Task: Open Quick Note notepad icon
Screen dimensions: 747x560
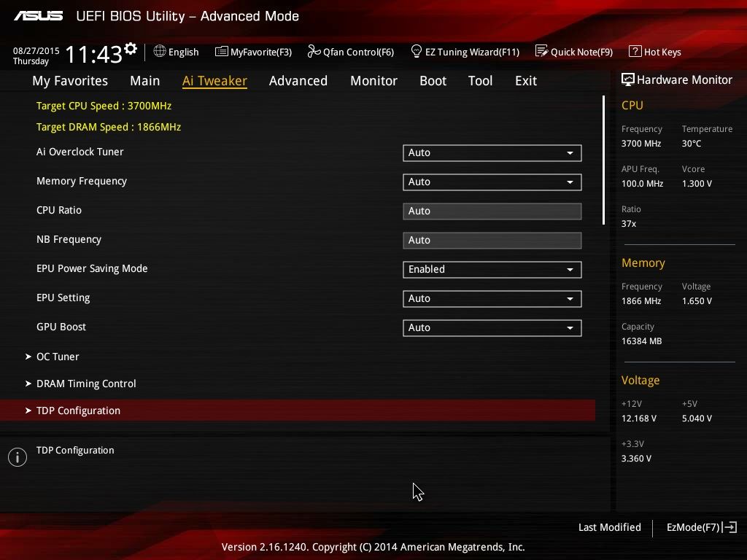Action: point(542,51)
